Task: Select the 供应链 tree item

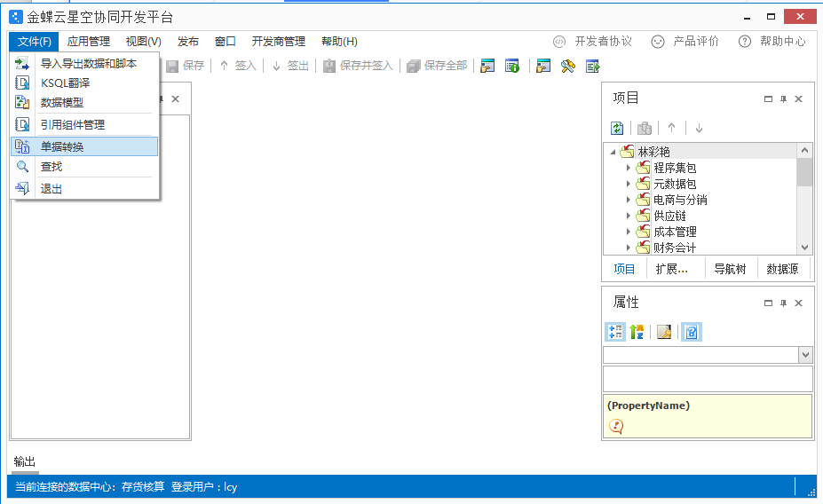Action: point(669,217)
